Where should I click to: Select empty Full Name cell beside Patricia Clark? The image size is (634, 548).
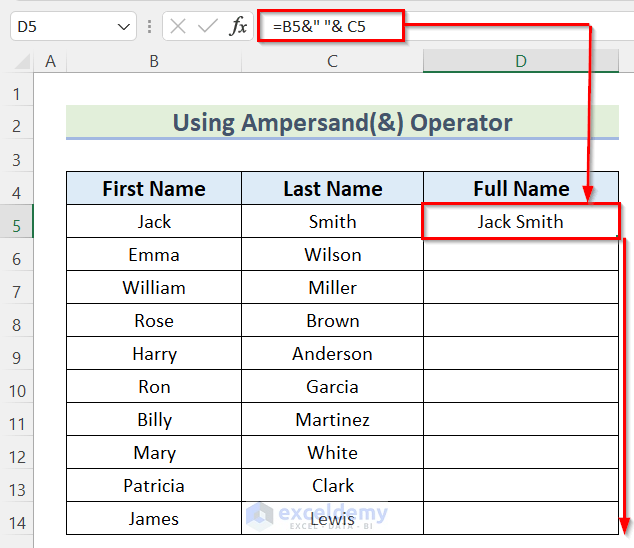coord(521,486)
